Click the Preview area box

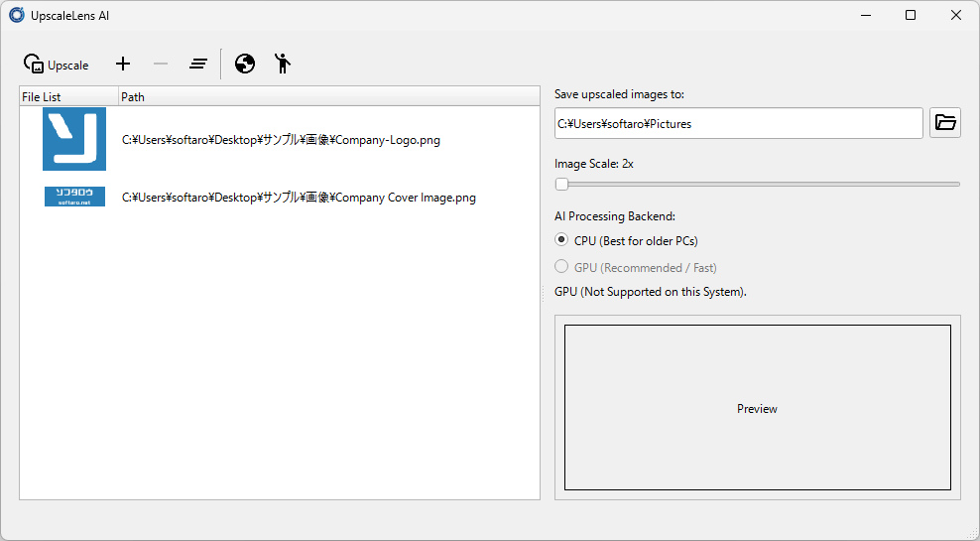click(757, 408)
